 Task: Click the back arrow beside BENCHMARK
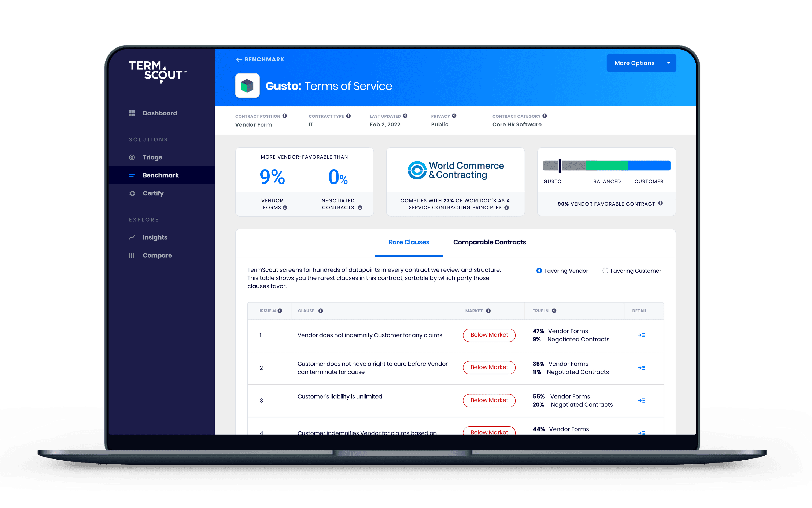tap(239, 59)
